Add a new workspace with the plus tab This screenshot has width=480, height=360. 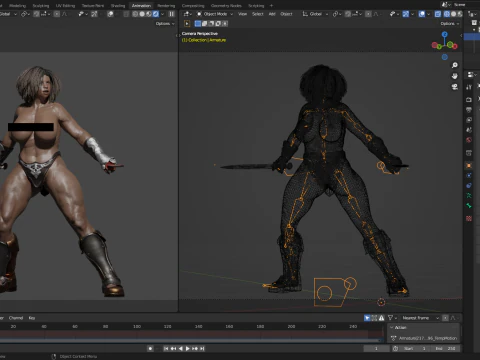click(x=271, y=6)
